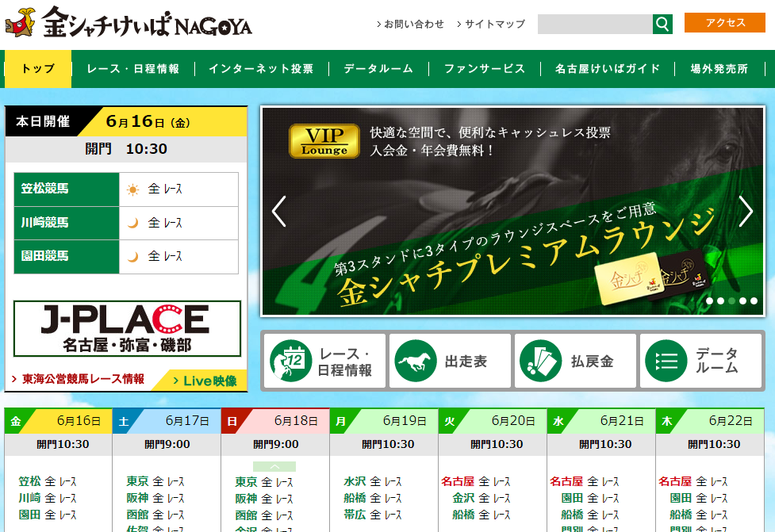Screen dimensions: 775x532
Task: Click the 金シャチけいば NAGOYA logo
Action: pos(129,23)
